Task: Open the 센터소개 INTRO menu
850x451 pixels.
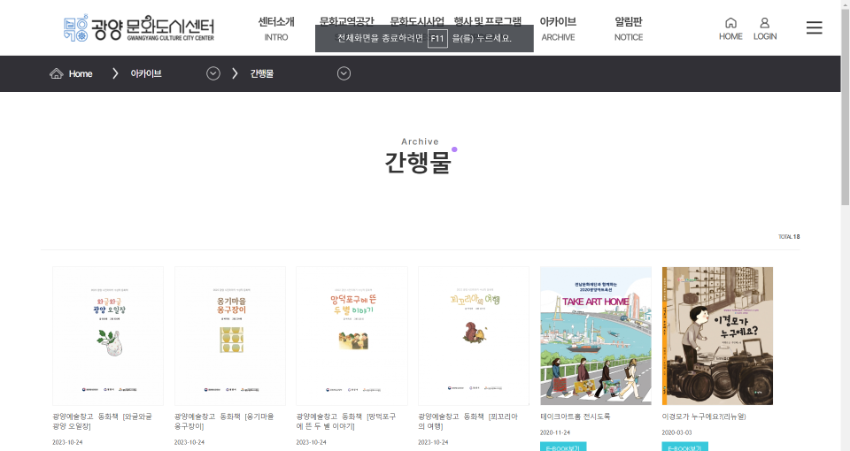Action: coord(276,28)
